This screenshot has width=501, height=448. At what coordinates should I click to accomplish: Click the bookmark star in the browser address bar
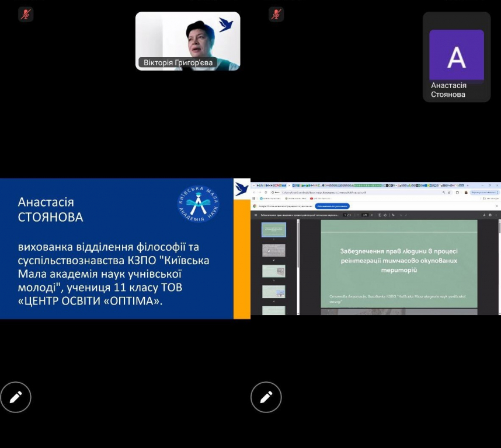click(x=448, y=192)
